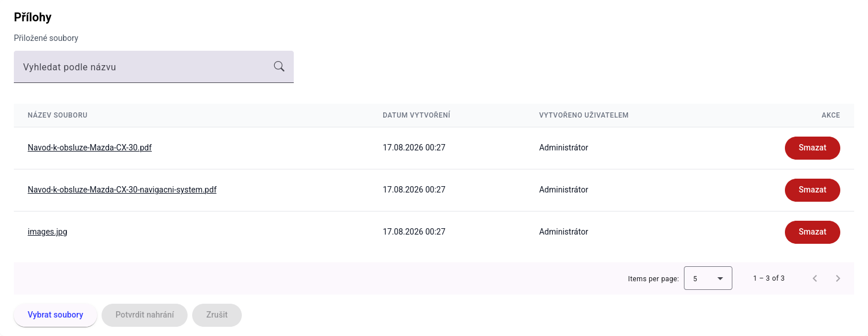Image resolution: width=868 pixels, height=336 pixels.
Task: Click the dropdown caret beside 5
Action: click(x=720, y=278)
